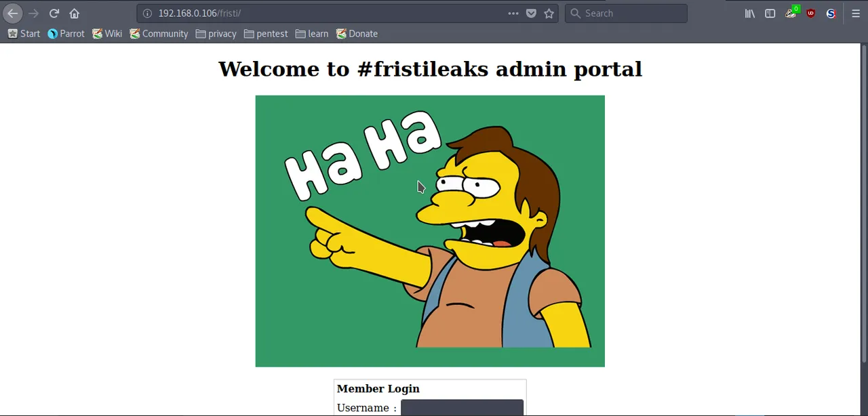Click the Search field in toolbar
868x416 pixels.
click(626, 13)
